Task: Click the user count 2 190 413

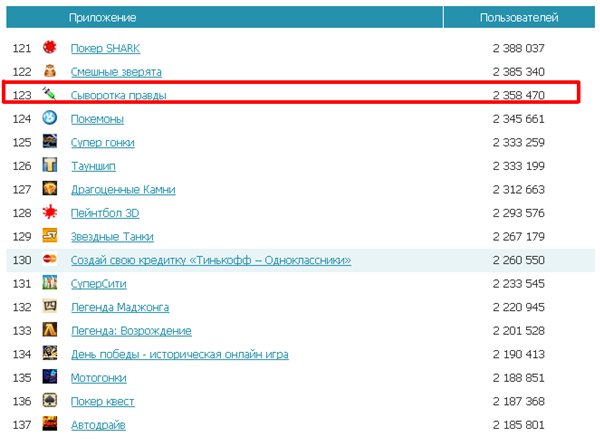Action: click(518, 354)
